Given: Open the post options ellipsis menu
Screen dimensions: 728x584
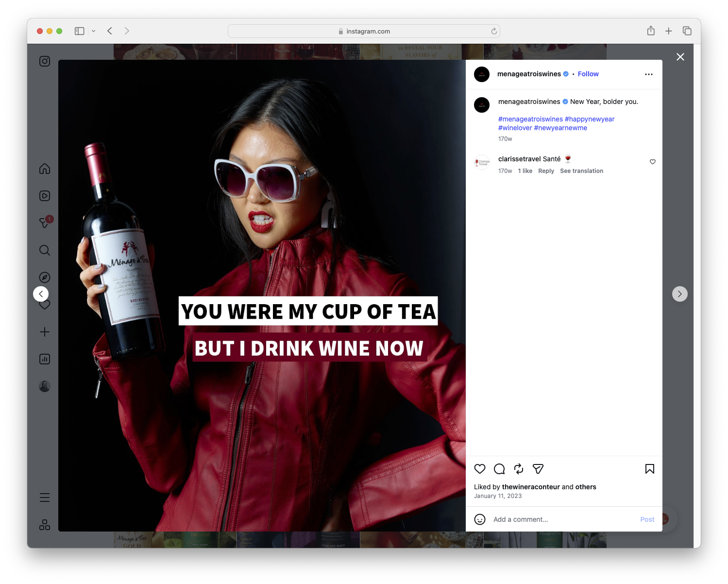Looking at the screenshot, I should pyautogui.click(x=649, y=74).
